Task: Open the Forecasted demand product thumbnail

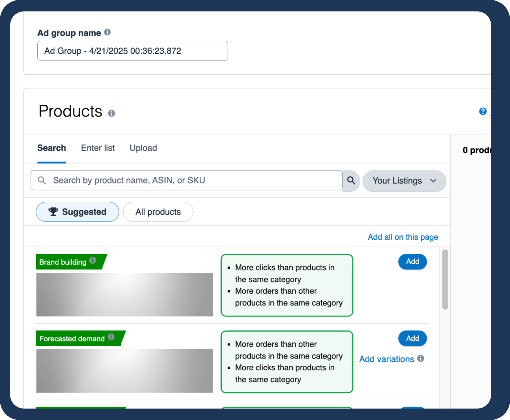Action: [x=125, y=371]
